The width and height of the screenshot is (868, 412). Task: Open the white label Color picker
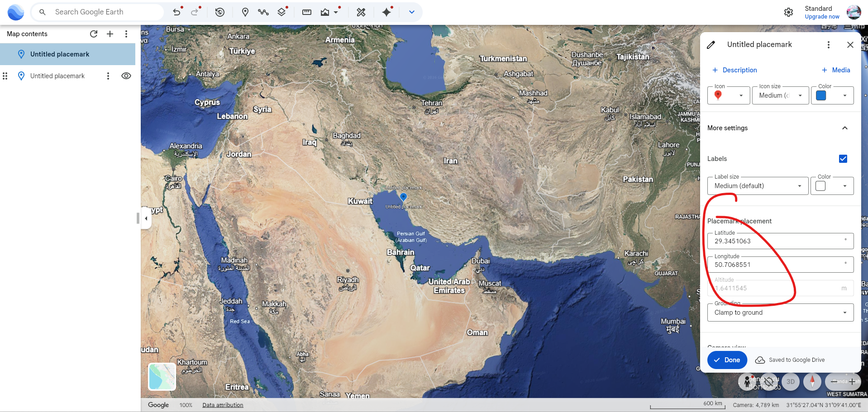tap(832, 186)
